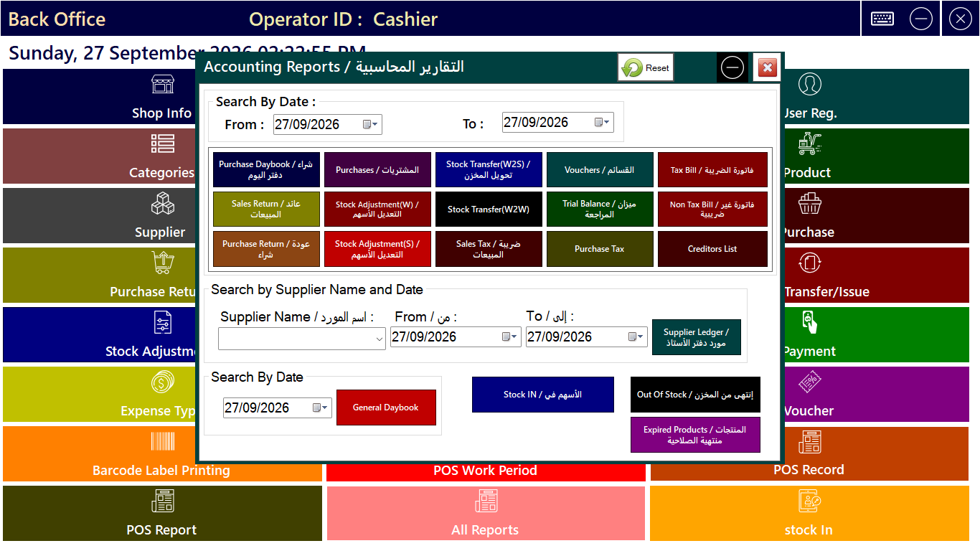Screen dimensions: 980x551
Task: Open the top To date calendar dropdown
Action: [x=603, y=123]
